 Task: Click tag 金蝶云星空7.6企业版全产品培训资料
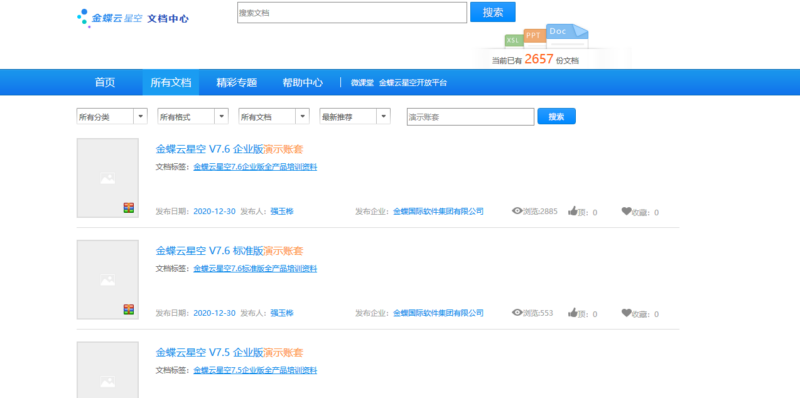255,167
